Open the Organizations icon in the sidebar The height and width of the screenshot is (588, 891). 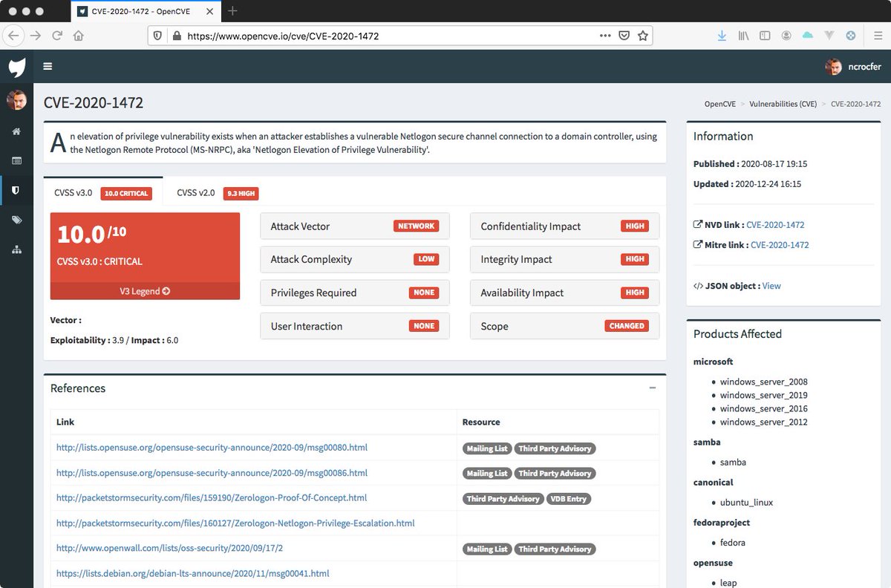click(x=16, y=247)
